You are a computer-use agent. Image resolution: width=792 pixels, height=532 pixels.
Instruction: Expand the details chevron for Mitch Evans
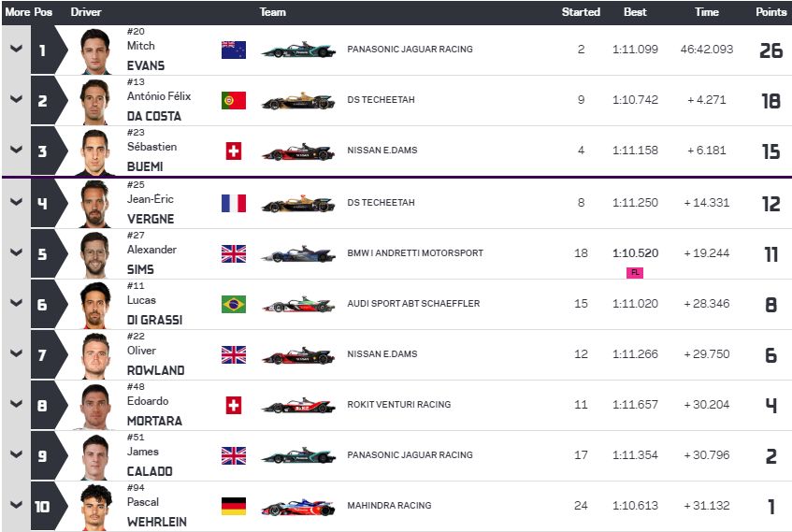pos(16,49)
